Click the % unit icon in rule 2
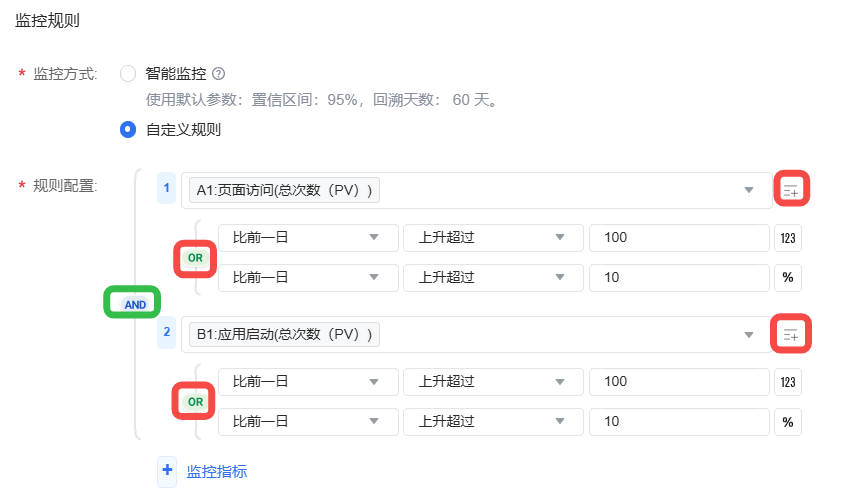Image resolution: width=854 pixels, height=500 pixels. pyautogui.click(x=788, y=422)
